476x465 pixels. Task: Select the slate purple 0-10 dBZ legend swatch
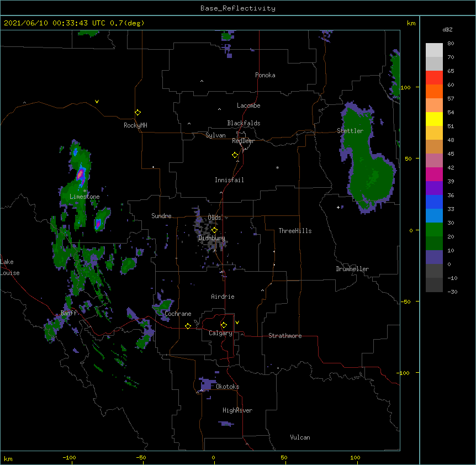434,257
